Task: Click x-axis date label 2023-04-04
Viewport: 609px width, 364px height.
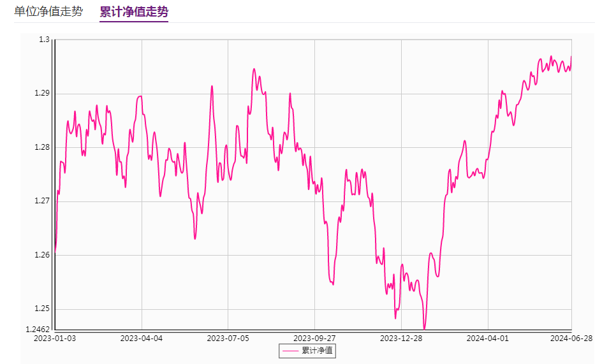Action: pyautogui.click(x=142, y=339)
